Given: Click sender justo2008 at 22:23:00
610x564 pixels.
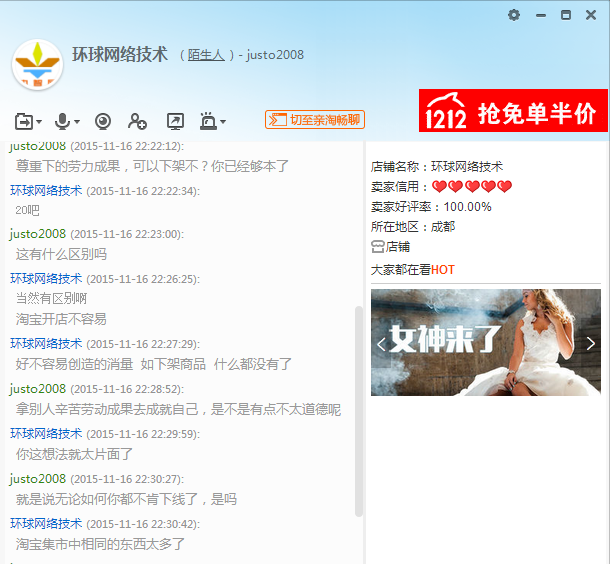Looking at the screenshot, I should pos(38,234).
